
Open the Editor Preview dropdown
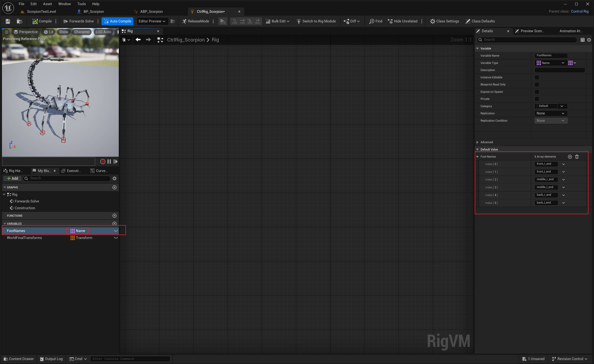(x=152, y=21)
